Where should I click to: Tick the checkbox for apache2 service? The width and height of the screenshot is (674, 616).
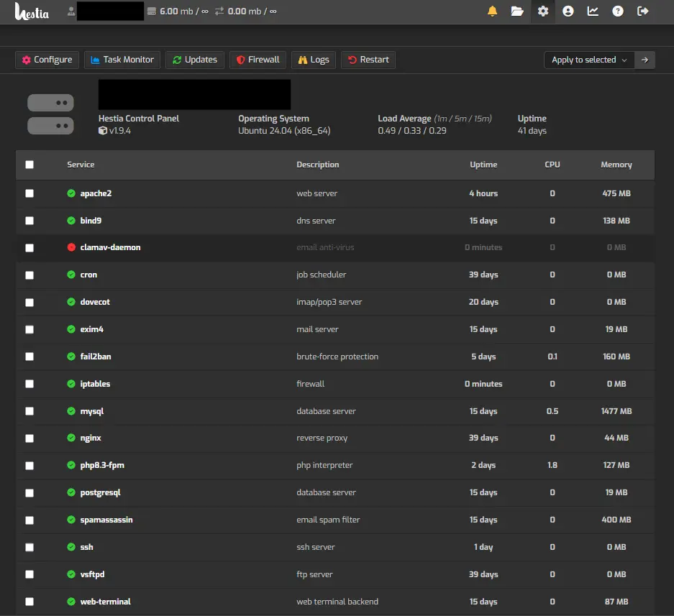(x=29, y=193)
